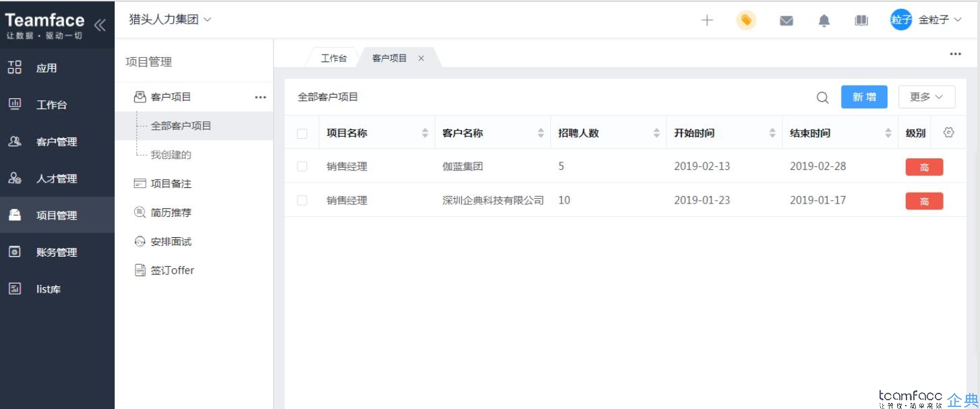Click the red 高 level tag in first row
The width and height of the screenshot is (980, 409).
pos(924,167)
